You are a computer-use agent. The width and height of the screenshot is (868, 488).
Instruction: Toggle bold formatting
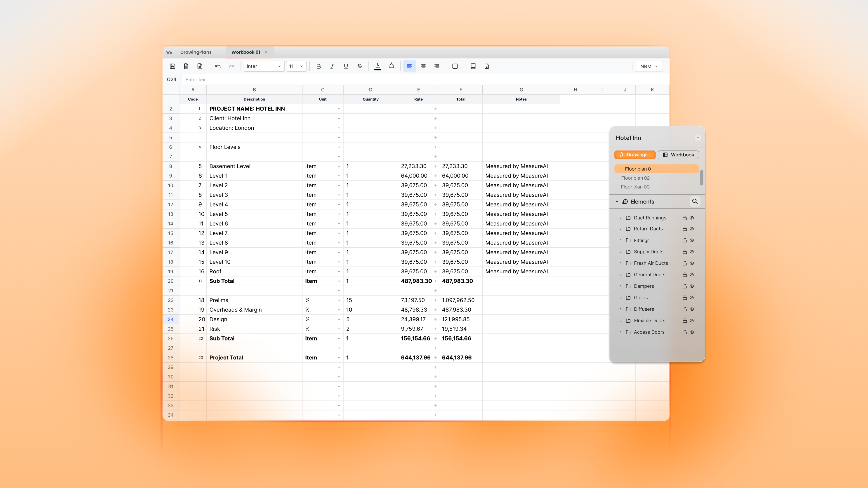pos(318,66)
